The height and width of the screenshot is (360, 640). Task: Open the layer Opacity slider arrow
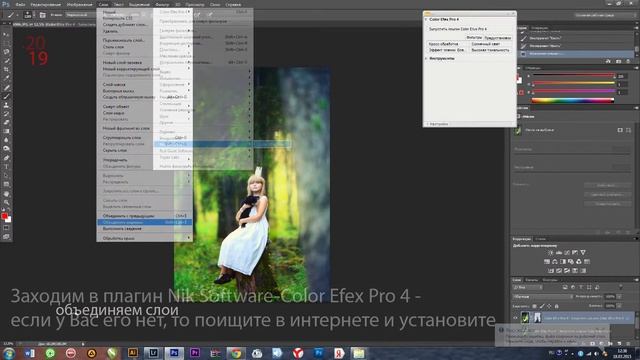pyautogui.click(x=619, y=297)
